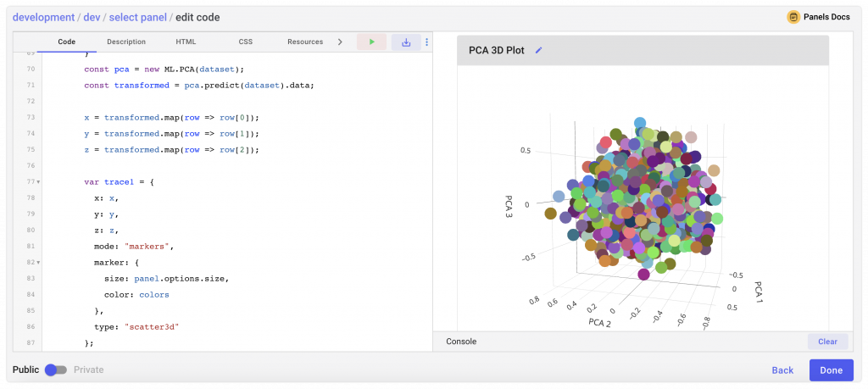868x389 pixels.
Task: Open the CSS tab
Action: [x=246, y=42]
